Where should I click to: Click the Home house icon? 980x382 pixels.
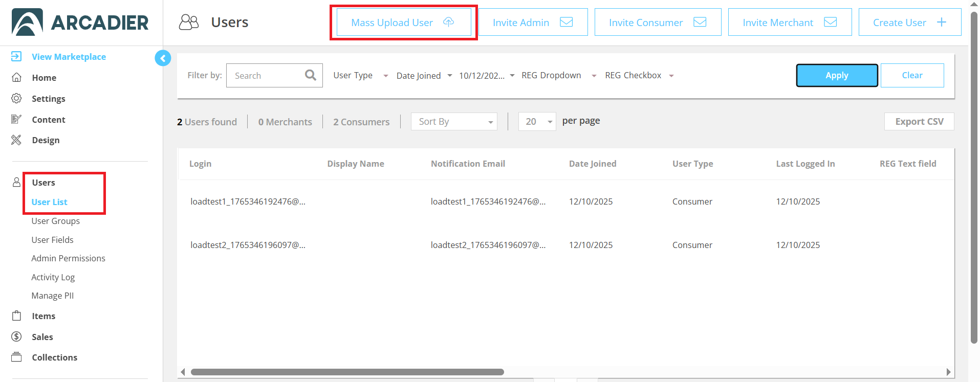(16, 77)
